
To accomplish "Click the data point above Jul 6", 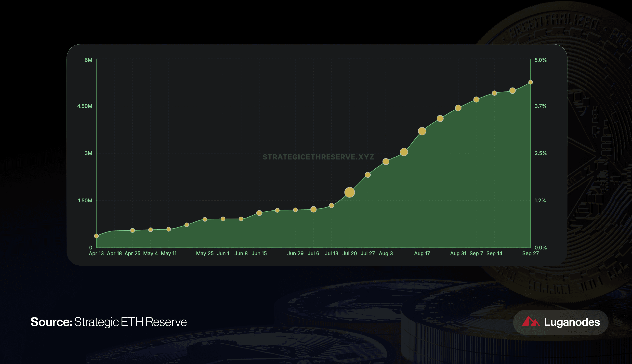I will pyautogui.click(x=313, y=209).
